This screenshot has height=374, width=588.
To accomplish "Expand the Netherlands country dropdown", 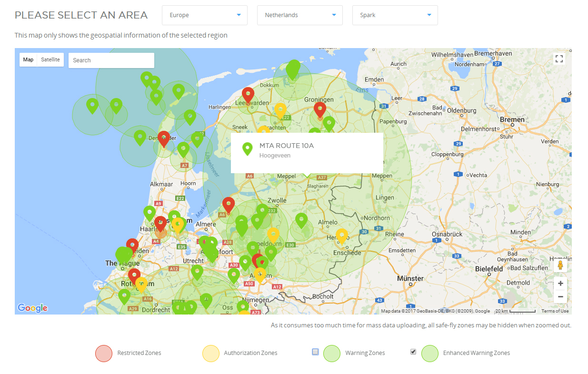I will click(299, 15).
